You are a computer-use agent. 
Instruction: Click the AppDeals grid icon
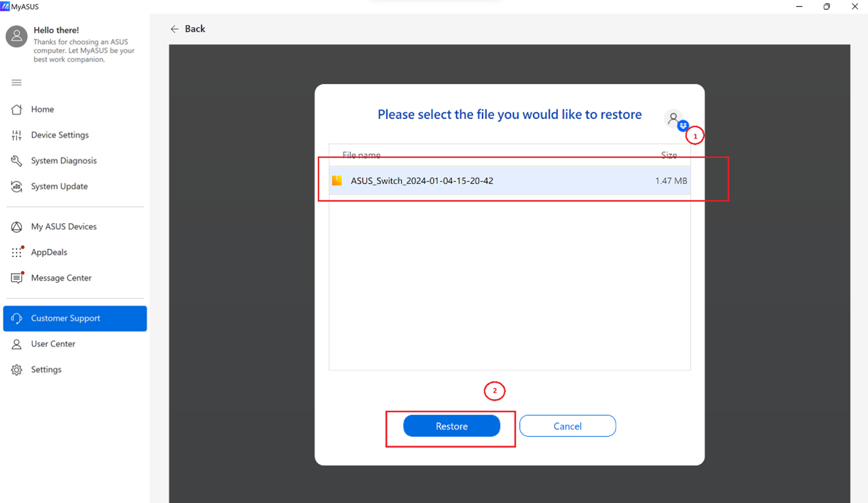17,253
